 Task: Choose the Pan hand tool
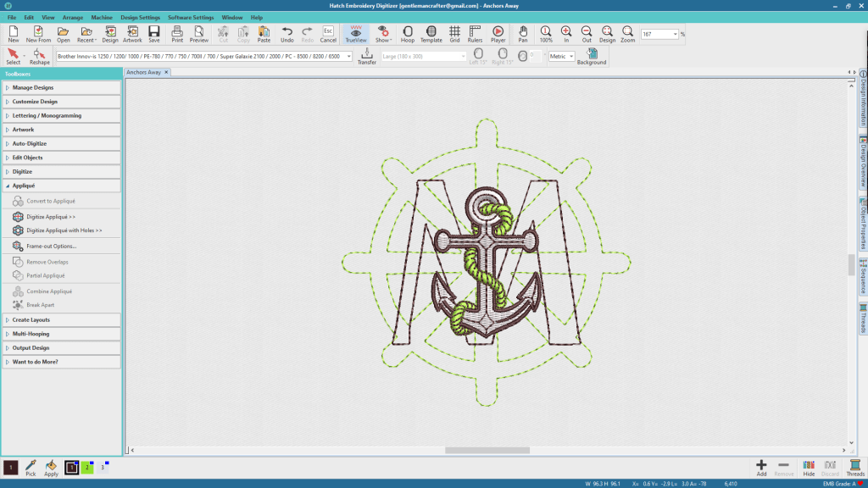point(523,34)
